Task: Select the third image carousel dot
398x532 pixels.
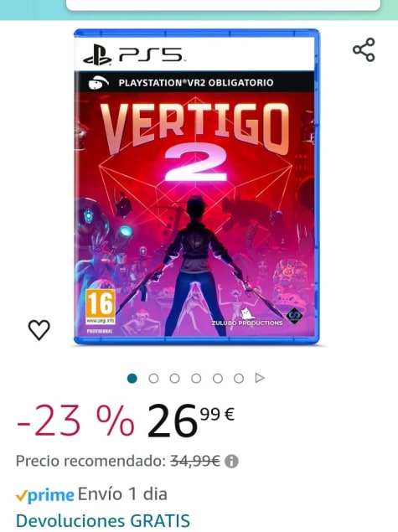Action: (x=175, y=379)
